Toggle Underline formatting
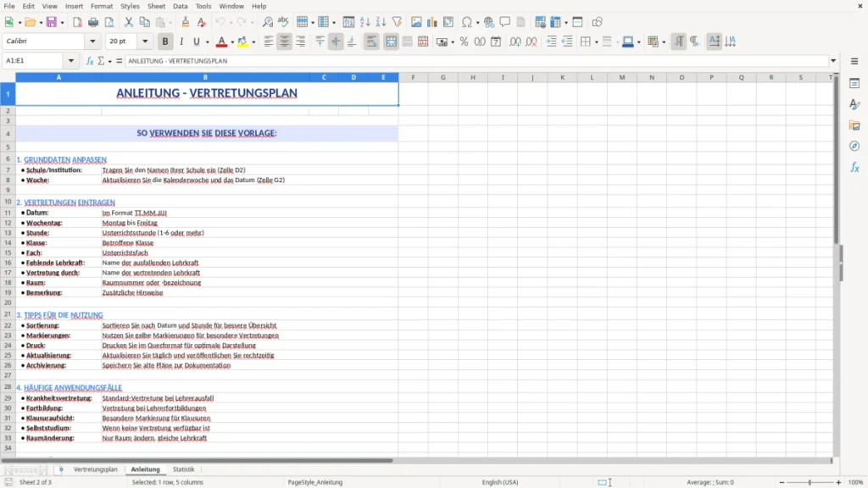The height and width of the screenshot is (488, 868). [196, 42]
